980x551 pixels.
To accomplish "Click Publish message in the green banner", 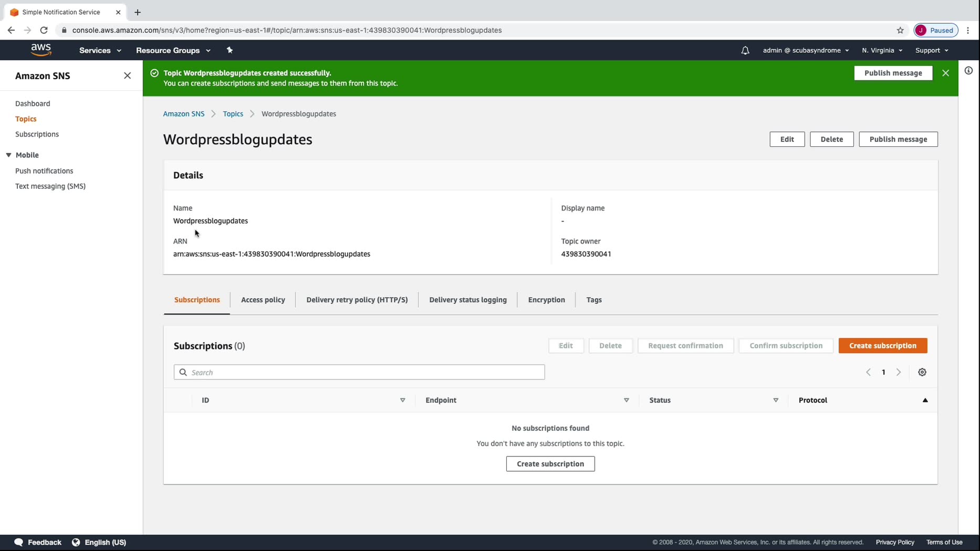I will [893, 73].
